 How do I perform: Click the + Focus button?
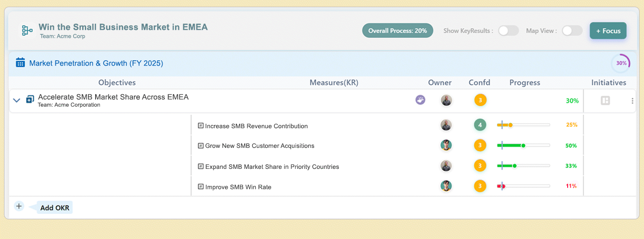click(608, 31)
